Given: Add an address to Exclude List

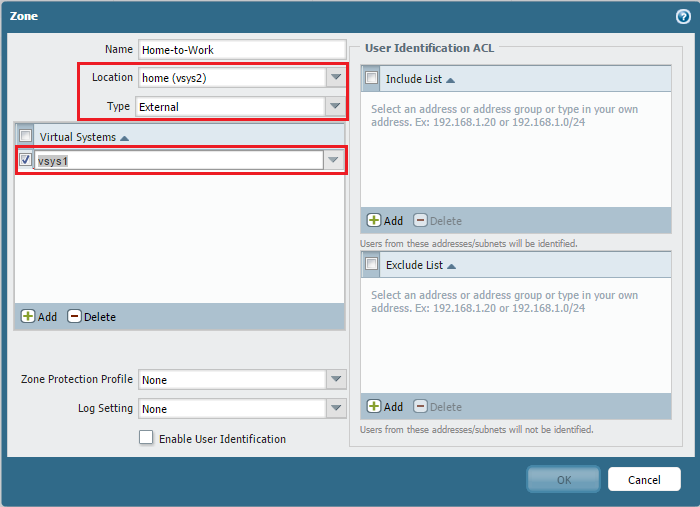Looking at the screenshot, I should (x=385, y=407).
